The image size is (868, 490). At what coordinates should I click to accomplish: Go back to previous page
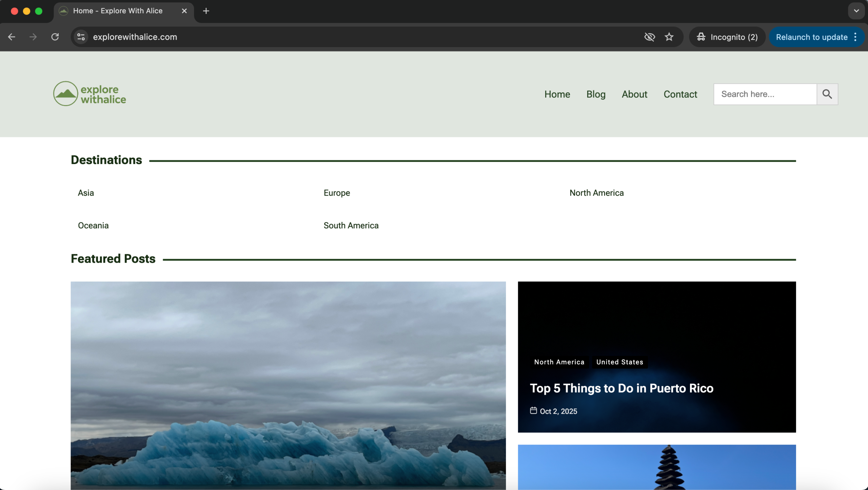(12, 37)
